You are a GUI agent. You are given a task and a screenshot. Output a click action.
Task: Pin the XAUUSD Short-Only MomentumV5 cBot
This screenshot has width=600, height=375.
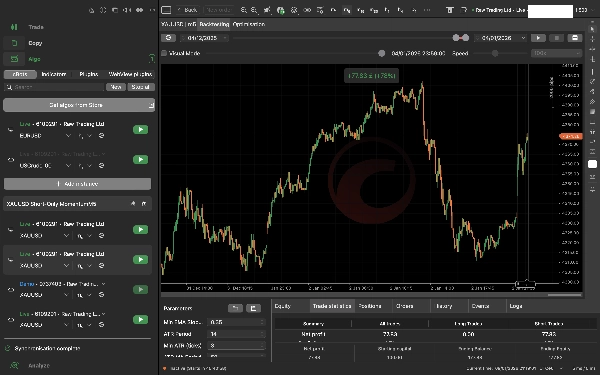point(133,204)
